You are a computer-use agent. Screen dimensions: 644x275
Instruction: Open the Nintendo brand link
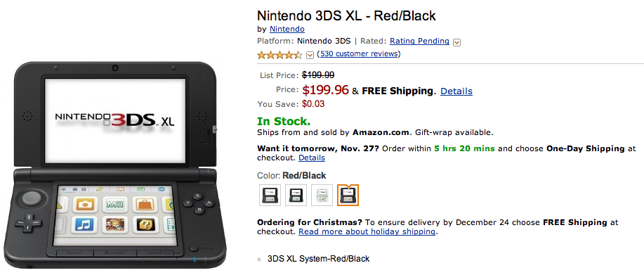287,29
